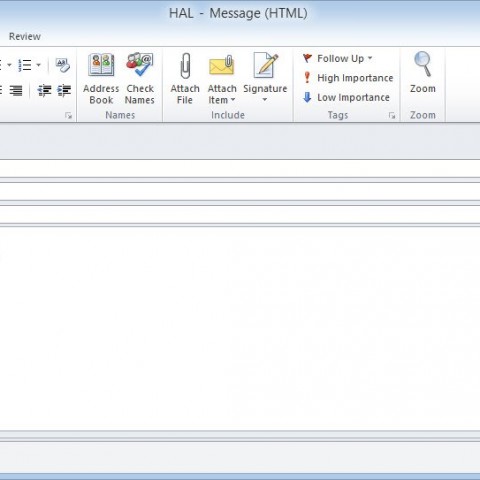Open Tags group dialog launcher
The width and height of the screenshot is (480, 480).
(392, 116)
